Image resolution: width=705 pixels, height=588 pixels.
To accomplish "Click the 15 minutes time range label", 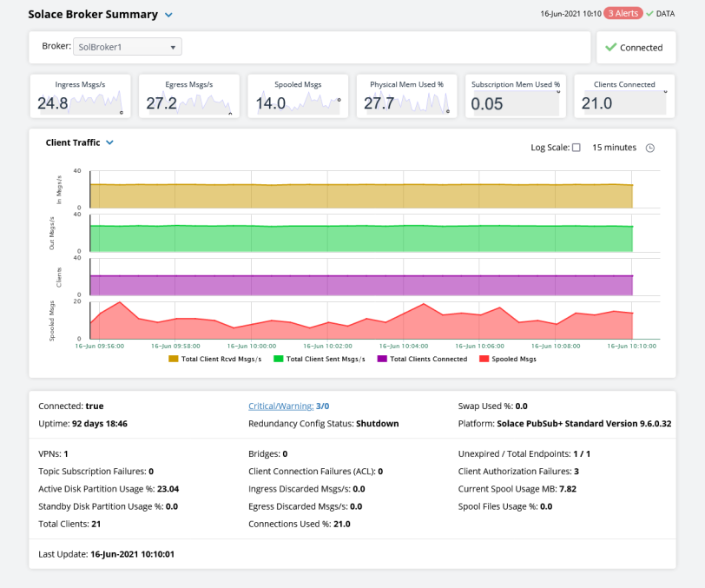I will tap(614, 148).
